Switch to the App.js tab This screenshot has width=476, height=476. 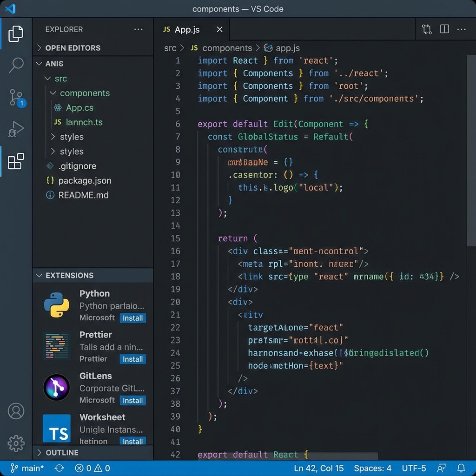(x=186, y=29)
